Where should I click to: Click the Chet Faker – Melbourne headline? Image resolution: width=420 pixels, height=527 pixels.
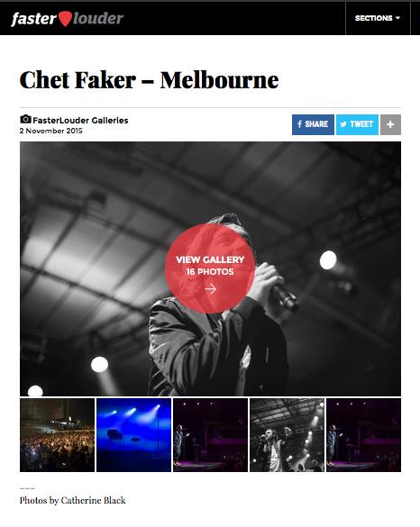coord(149,80)
